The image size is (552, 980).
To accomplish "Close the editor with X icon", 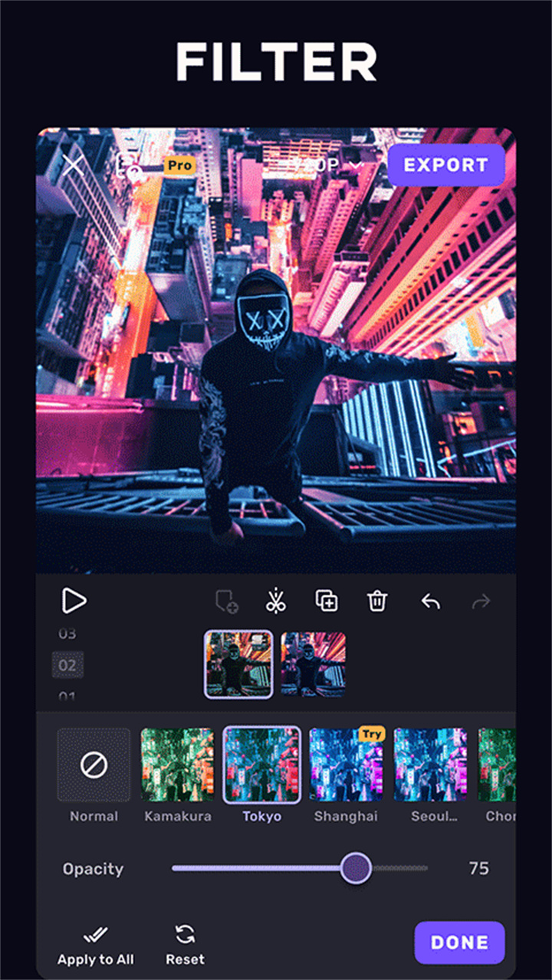I will point(74,166).
